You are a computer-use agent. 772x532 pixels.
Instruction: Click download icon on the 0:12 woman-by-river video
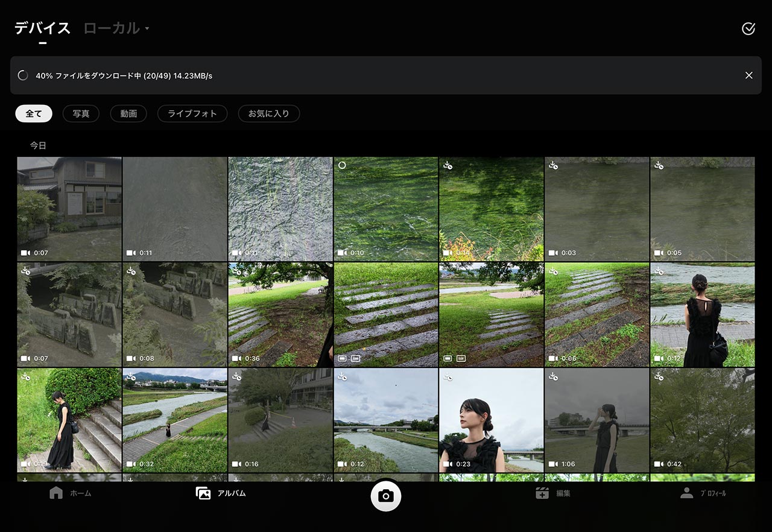click(659, 271)
